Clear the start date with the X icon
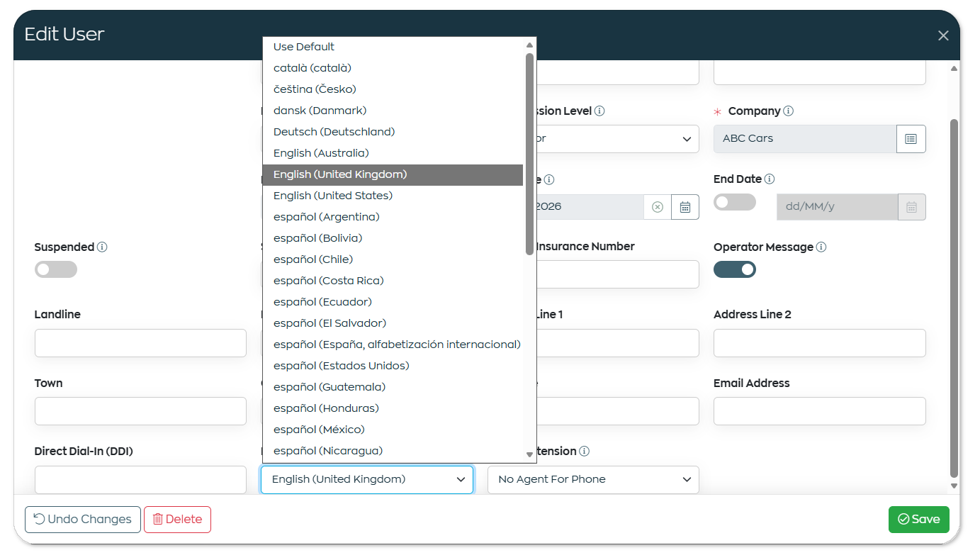This screenshot has width=980, height=560. tap(658, 207)
